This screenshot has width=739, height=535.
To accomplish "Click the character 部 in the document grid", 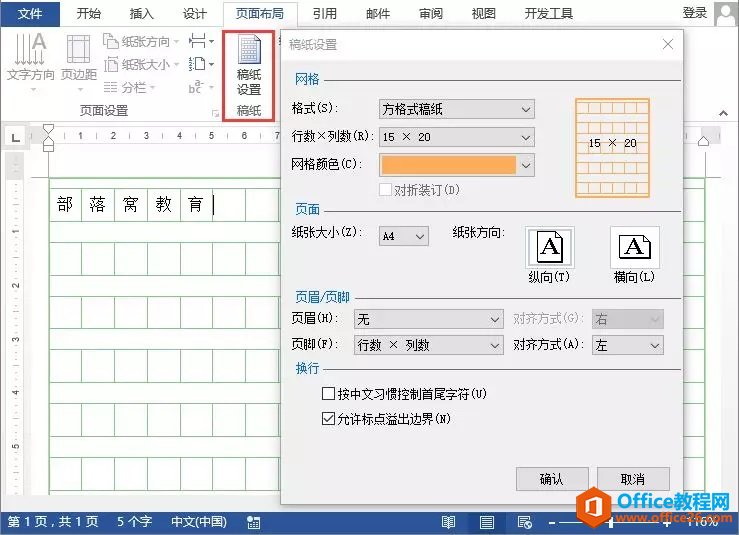I will click(65, 205).
